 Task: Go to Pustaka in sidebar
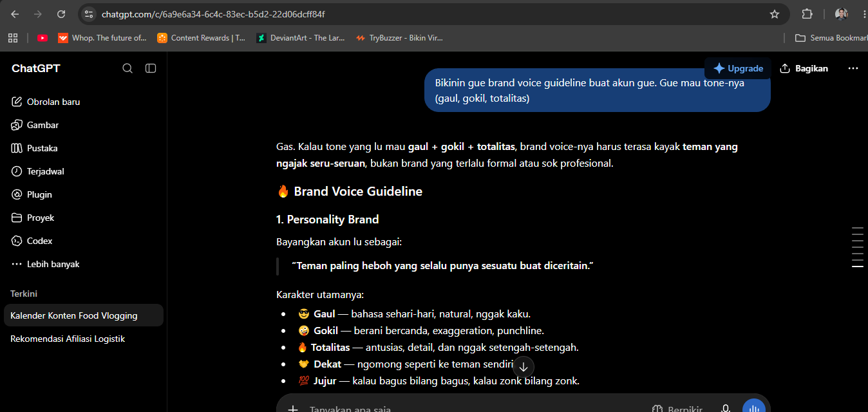pyautogui.click(x=84, y=148)
